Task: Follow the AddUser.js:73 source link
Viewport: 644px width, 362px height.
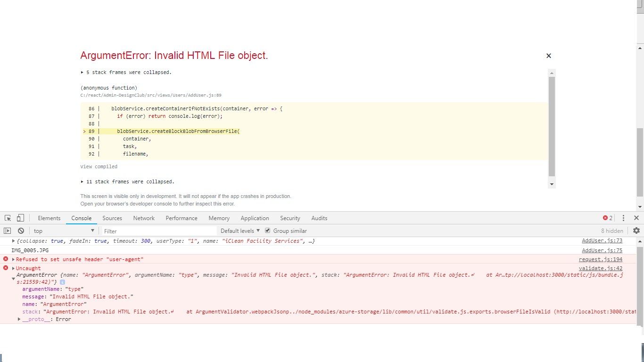Action: [602, 240]
